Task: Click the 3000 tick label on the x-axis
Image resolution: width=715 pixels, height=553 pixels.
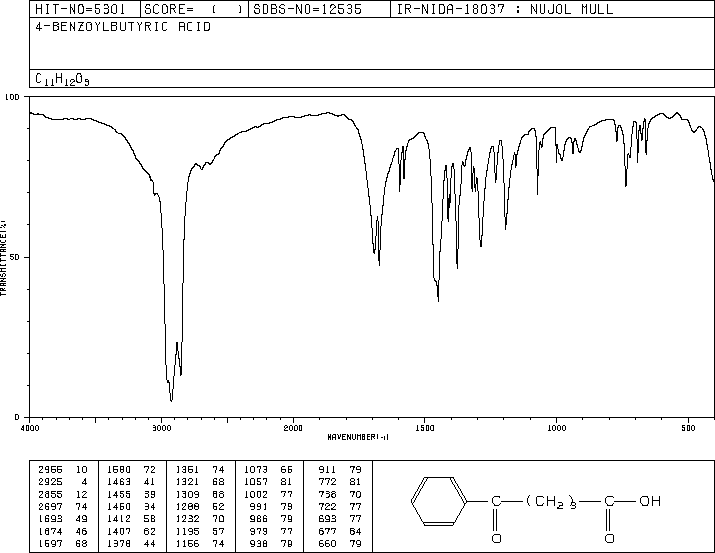Action: (x=161, y=428)
